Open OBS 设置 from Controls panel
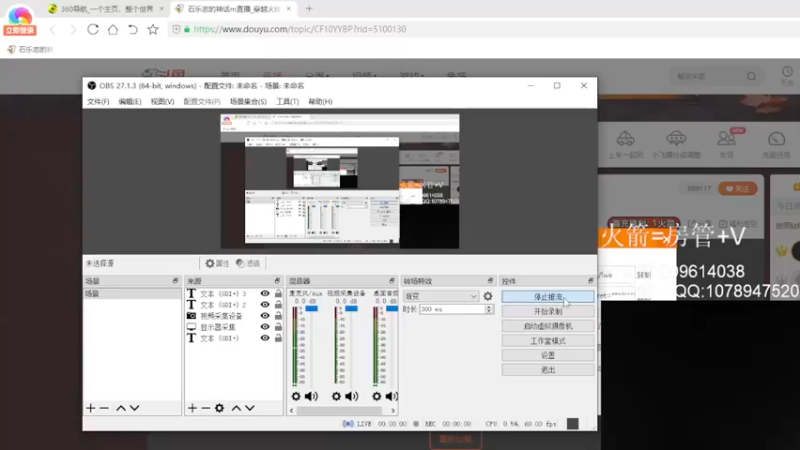Screen dimensions: 800x450 548,355
